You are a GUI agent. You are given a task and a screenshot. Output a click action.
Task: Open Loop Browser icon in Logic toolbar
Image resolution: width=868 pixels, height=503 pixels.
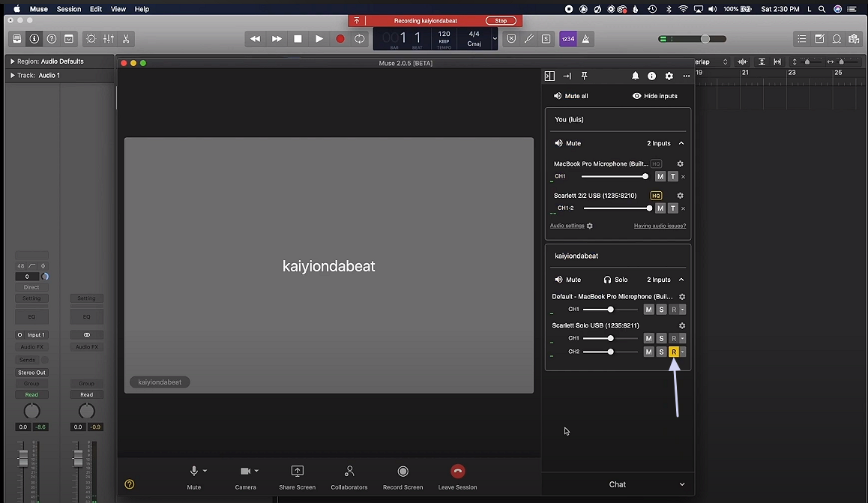point(837,39)
